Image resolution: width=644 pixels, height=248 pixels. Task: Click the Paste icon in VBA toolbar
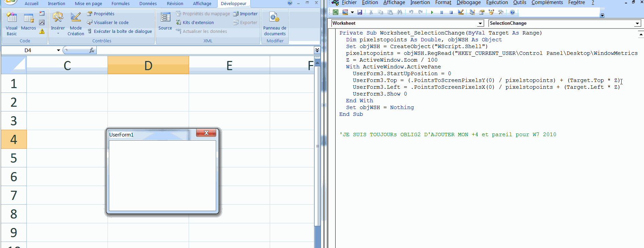point(390,12)
